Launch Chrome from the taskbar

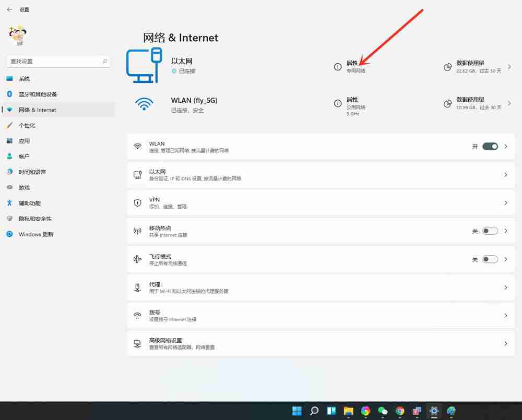point(399,412)
